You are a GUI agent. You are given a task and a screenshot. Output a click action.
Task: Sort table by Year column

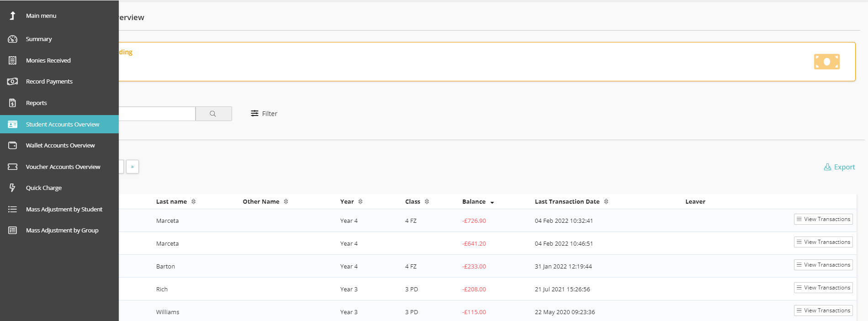click(x=351, y=202)
